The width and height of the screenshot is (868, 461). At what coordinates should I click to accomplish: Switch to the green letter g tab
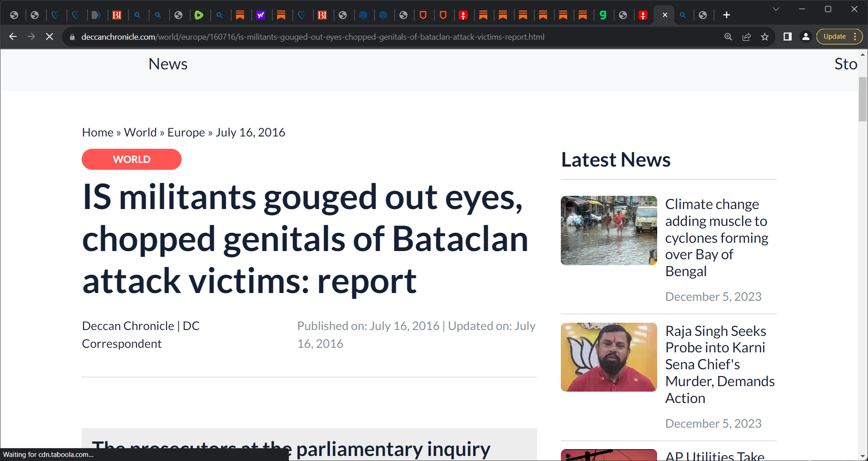(603, 15)
